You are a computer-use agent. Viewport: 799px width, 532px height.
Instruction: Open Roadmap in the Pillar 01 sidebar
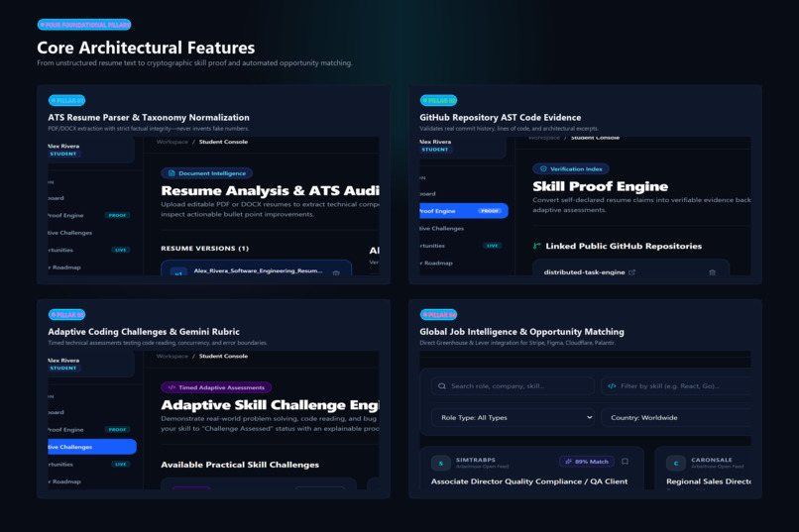coord(64,267)
